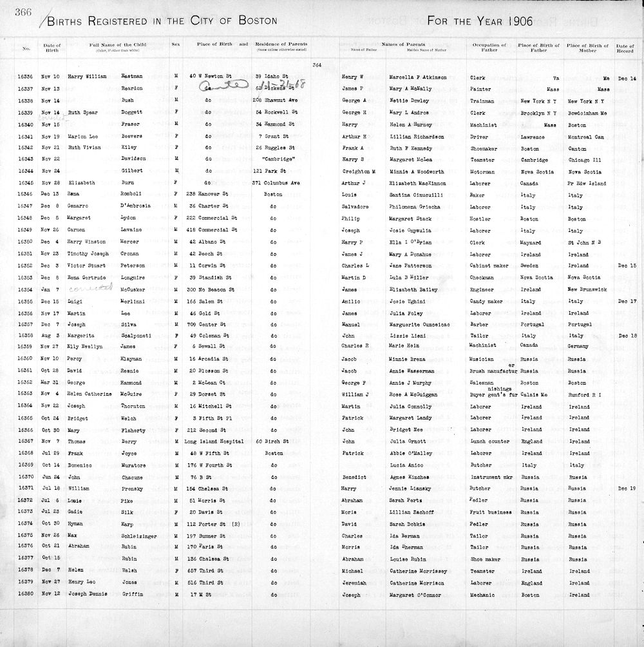Click the page number "366"

(23, 12)
